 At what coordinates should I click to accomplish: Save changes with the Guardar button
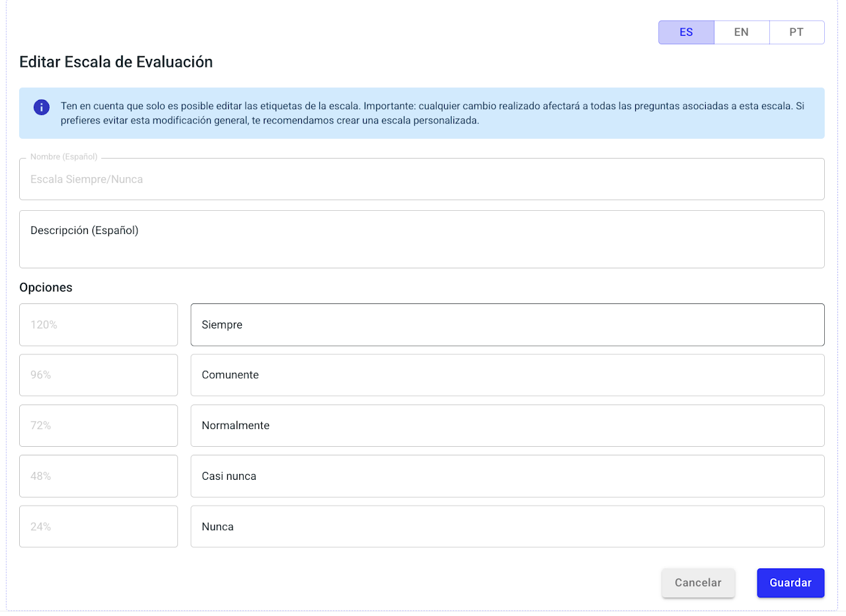click(790, 583)
